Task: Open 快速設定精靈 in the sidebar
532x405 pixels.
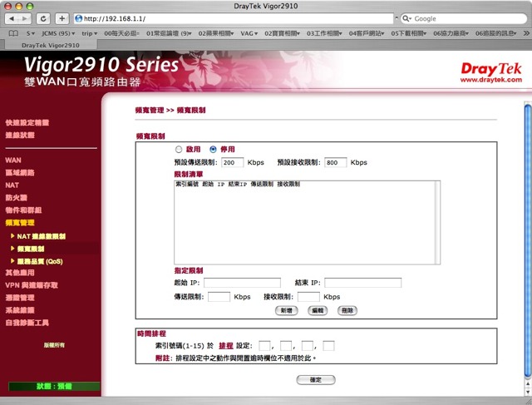Action: coord(27,123)
